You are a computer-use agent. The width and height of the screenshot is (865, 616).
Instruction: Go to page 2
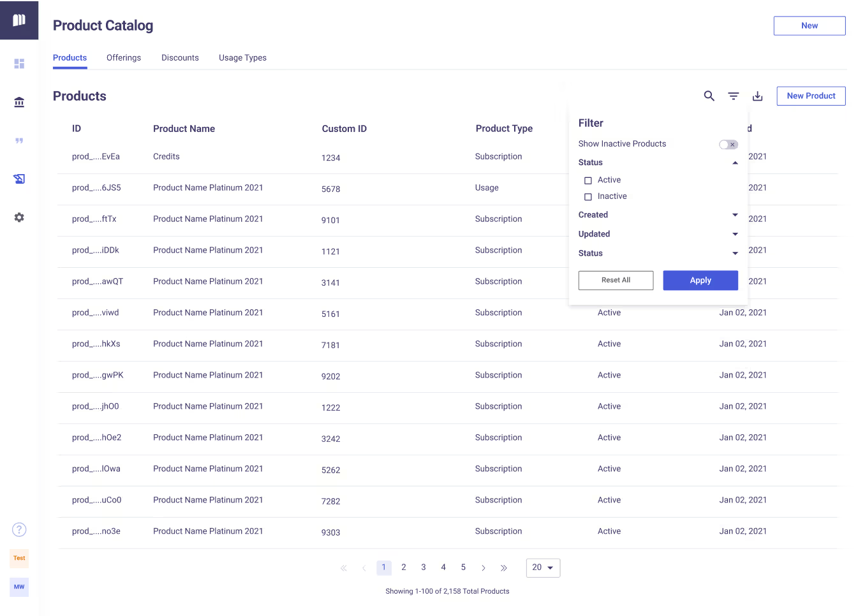point(404,568)
